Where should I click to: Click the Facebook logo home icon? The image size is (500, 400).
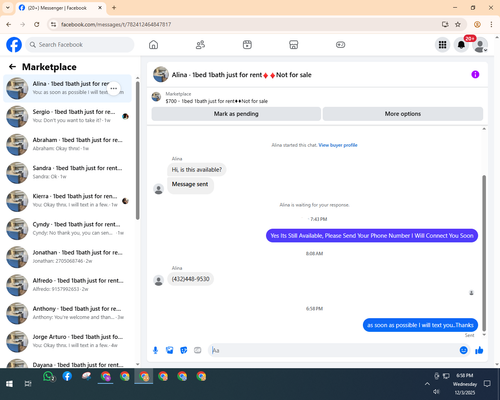pos(14,45)
